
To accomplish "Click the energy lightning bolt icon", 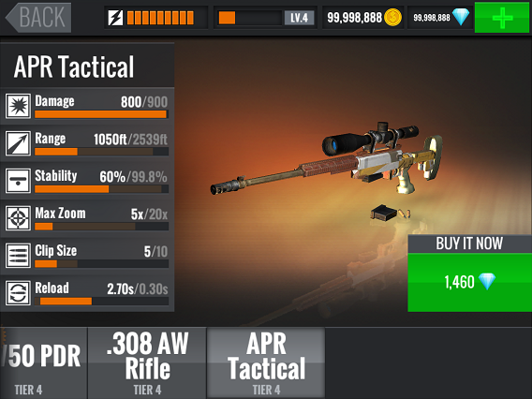I will [x=115, y=18].
